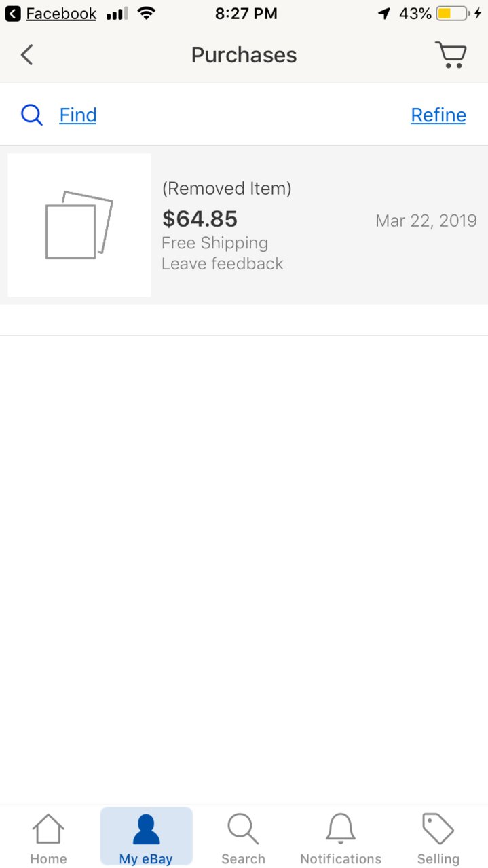Tap the Mar 22, 2019 purchase date
The width and height of the screenshot is (488, 868).
pos(426,221)
